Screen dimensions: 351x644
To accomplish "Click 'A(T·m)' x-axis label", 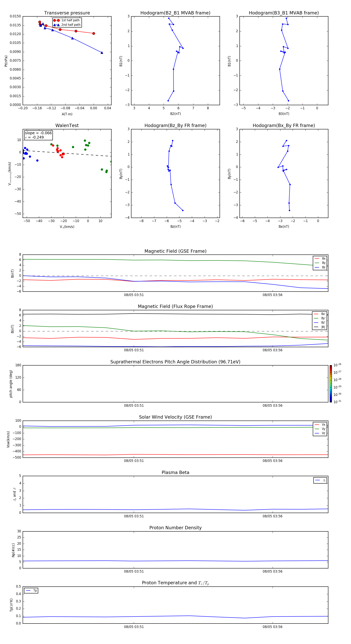I will (x=67, y=114).
